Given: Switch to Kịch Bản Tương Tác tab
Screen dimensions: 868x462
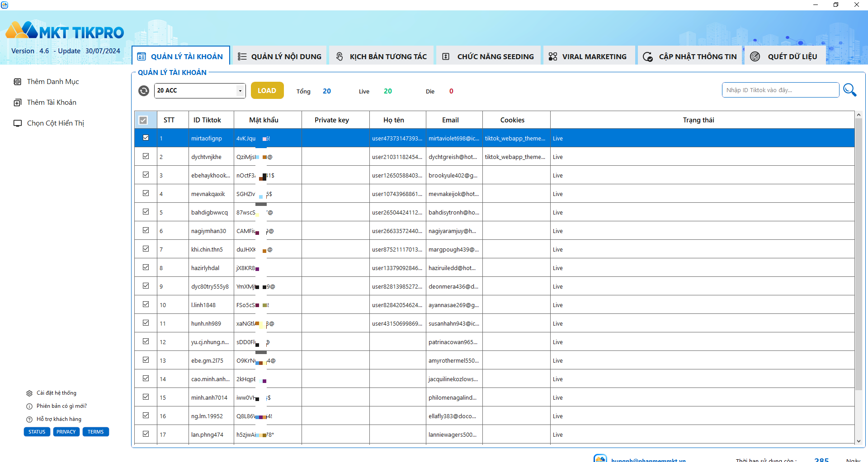Looking at the screenshot, I should click(x=381, y=56).
